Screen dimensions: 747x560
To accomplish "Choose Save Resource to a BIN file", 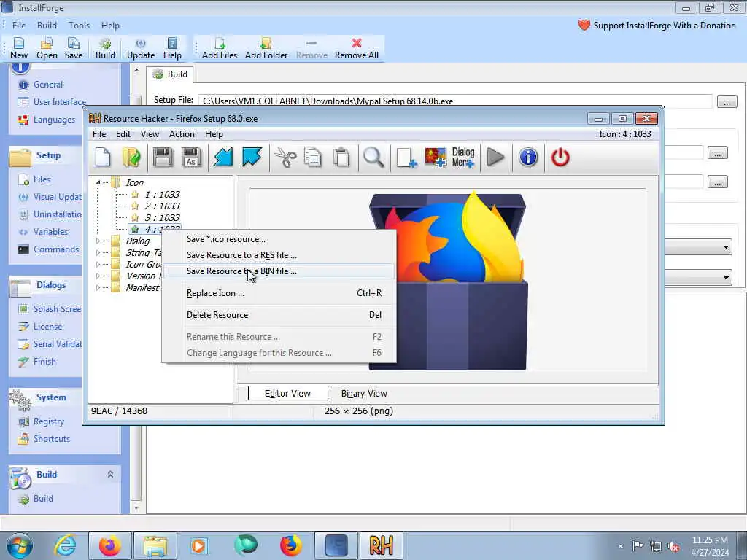I will point(279,271).
